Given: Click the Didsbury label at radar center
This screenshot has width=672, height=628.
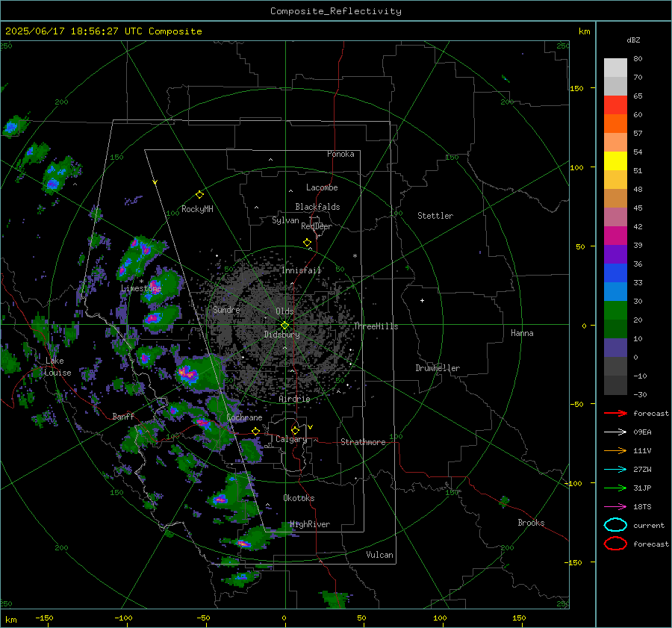Looking at the screenshot, I should click(x=281, y=335).
